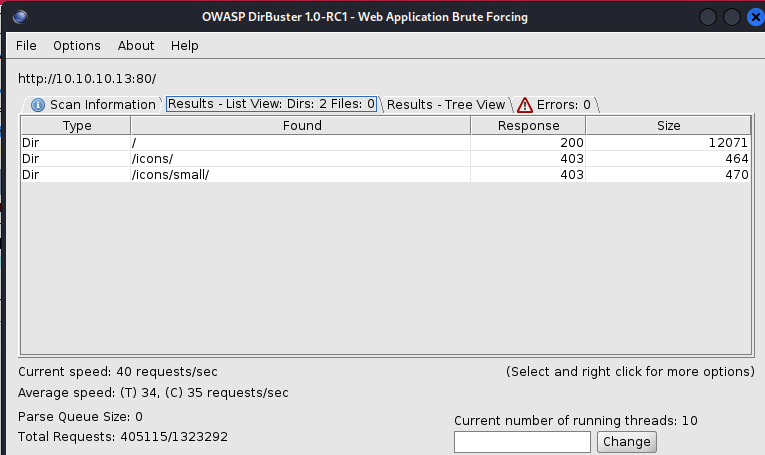The image size is (765, 455).
Task: Click the Total Requests: 405115/1323292 text
Action: point(122,436)
